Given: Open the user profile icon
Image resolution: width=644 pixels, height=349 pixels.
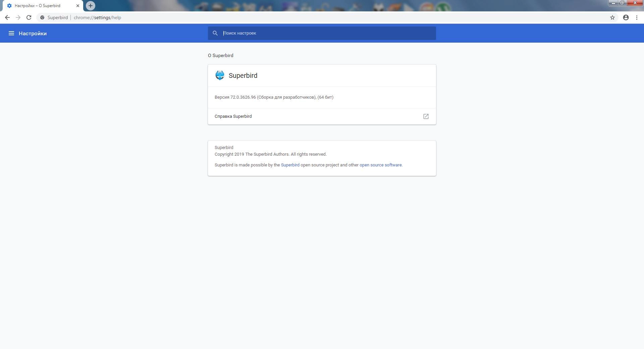Looking at the screenshot, I should [626, 17].
